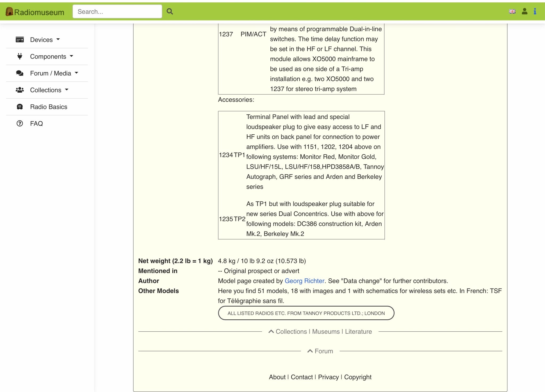Image resolution: width=545 pixels, height=392 pixels.
Task: Click the 'Accessories:' label
Action: click(236, 100)
